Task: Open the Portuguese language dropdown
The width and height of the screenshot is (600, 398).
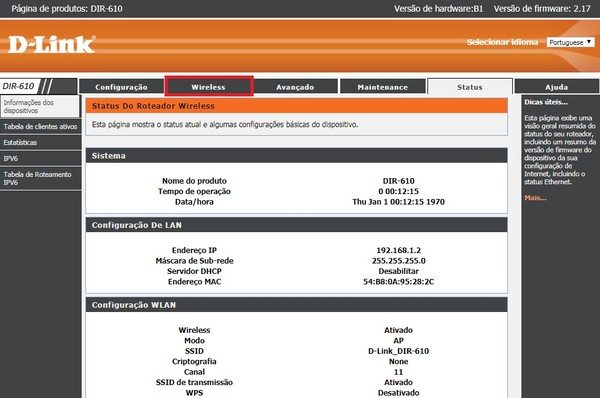Action: (571, 42)
